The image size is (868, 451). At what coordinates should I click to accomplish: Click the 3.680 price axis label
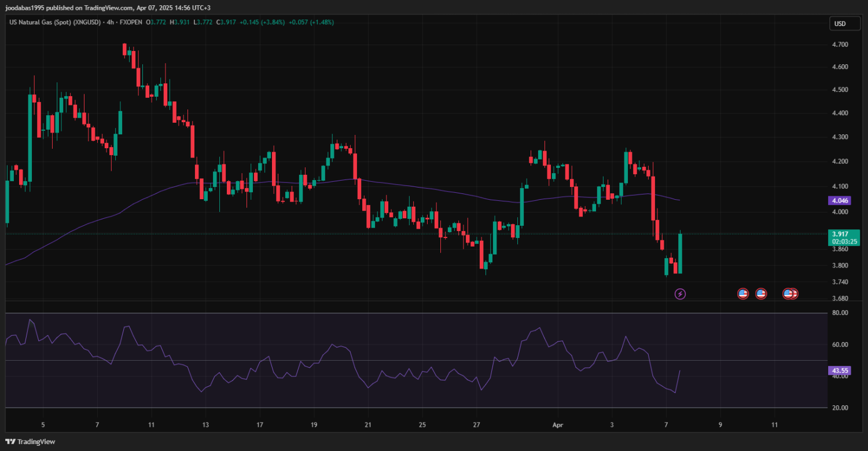840,299
